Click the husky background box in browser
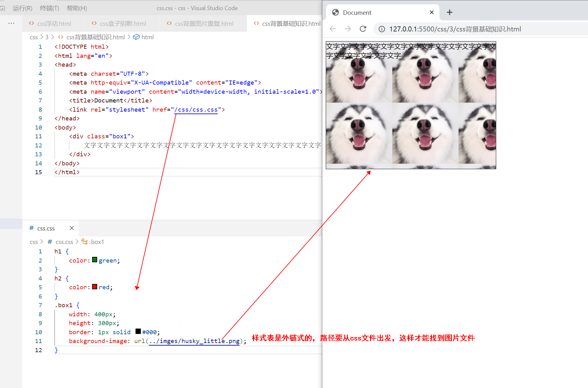 (411, 105)
